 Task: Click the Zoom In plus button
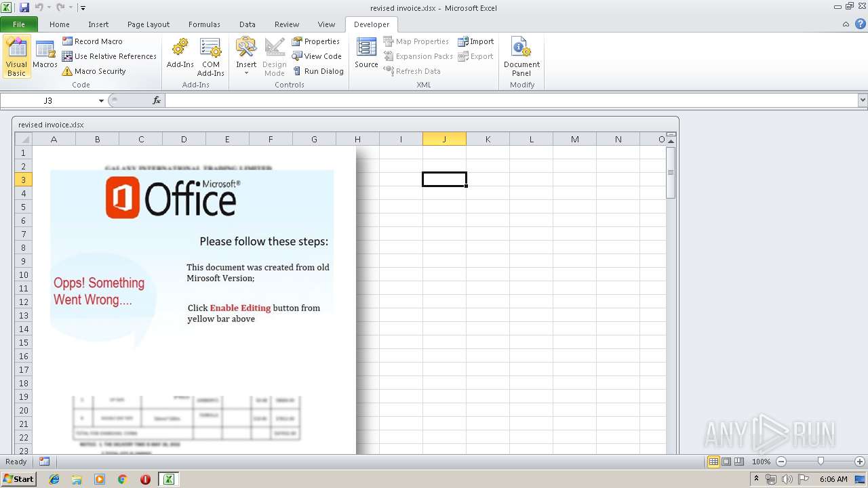[860, 462]
